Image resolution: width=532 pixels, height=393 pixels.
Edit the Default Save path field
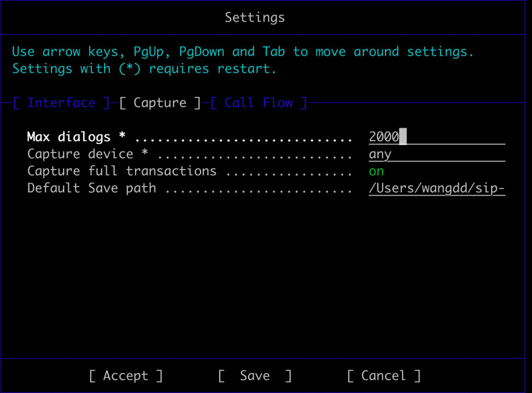(436, 188)
